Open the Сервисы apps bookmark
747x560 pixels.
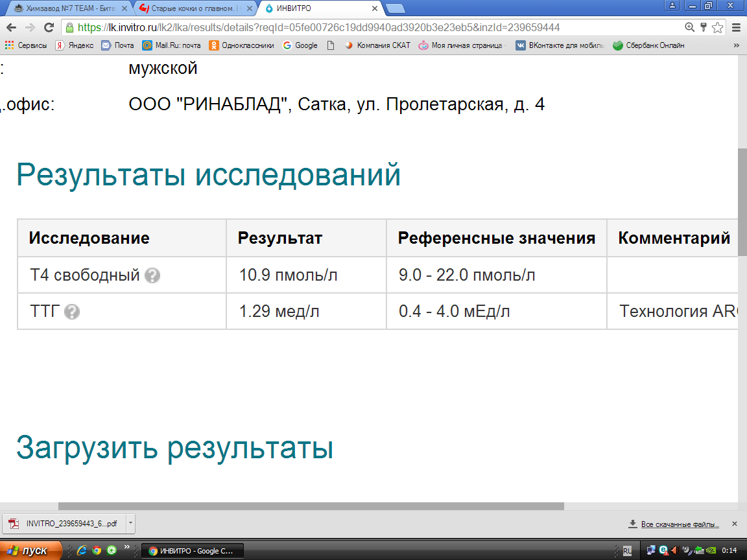26,45
